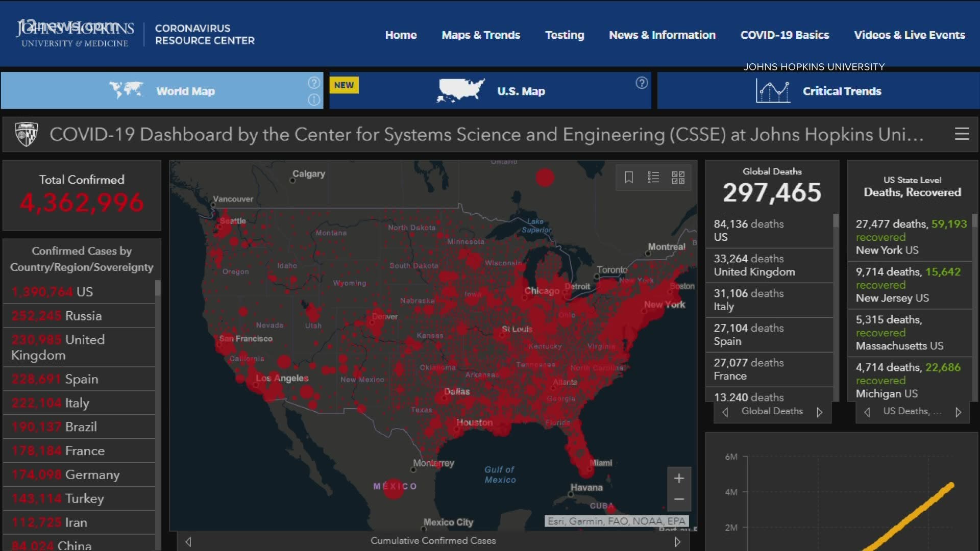Select 33,264 deaths United Kingdom entry

point(770,265)
